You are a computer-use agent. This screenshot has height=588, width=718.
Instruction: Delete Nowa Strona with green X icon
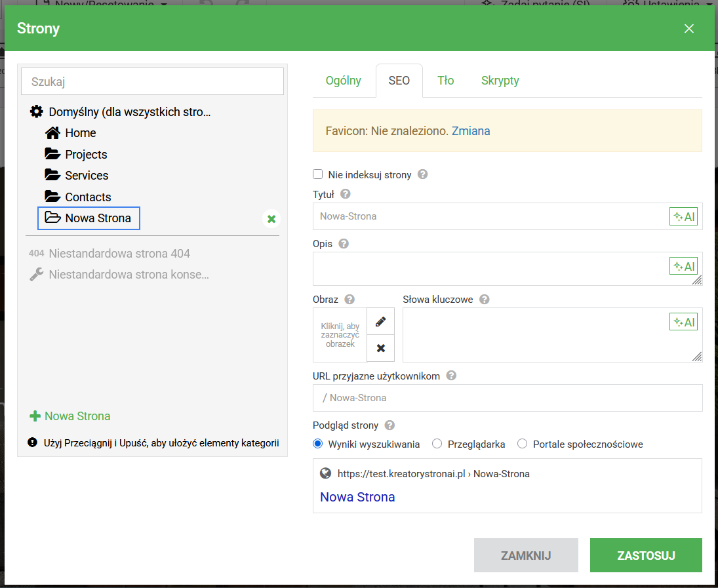[x=271, y=219]
